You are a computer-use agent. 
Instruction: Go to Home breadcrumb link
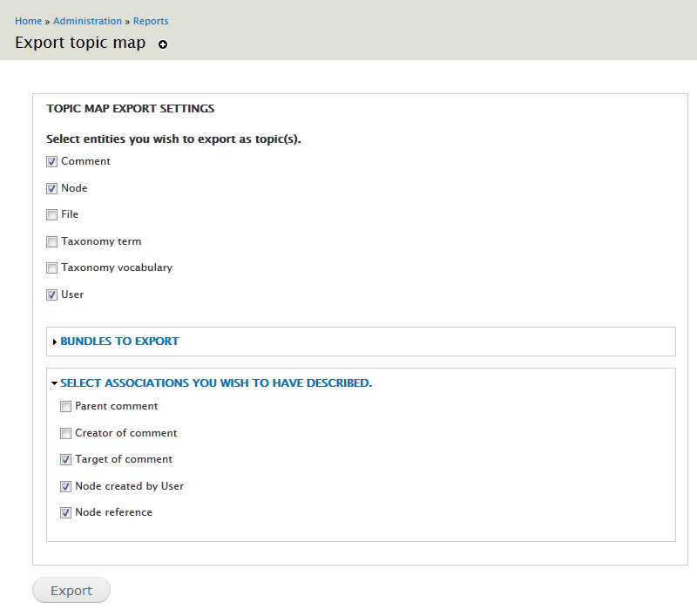point(29,21)
